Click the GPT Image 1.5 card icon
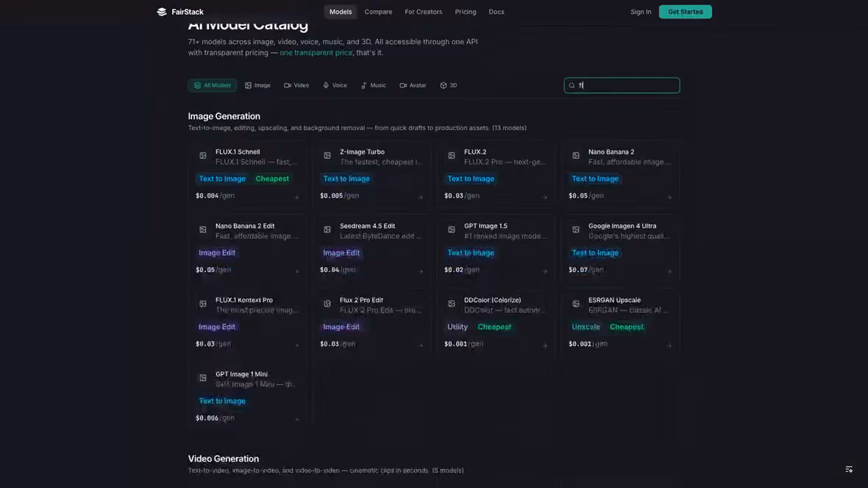The image size is (868, 488). [x=452, y=229]
